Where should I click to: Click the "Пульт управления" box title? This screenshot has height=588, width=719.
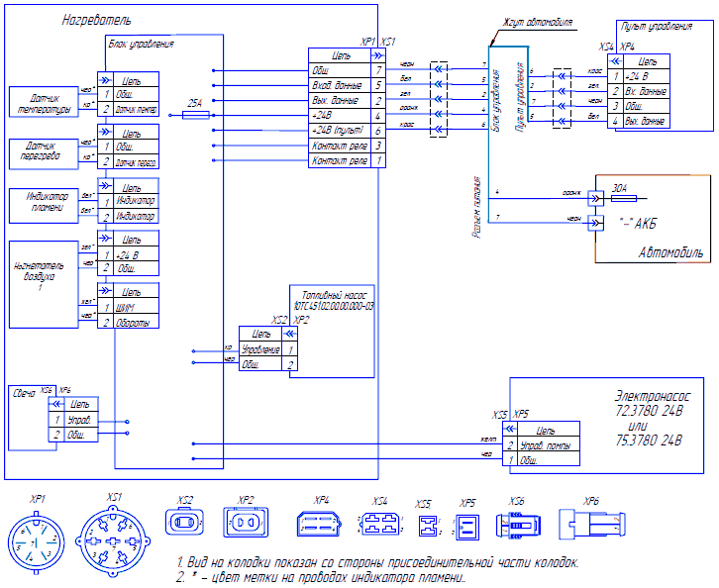[657, 27]
